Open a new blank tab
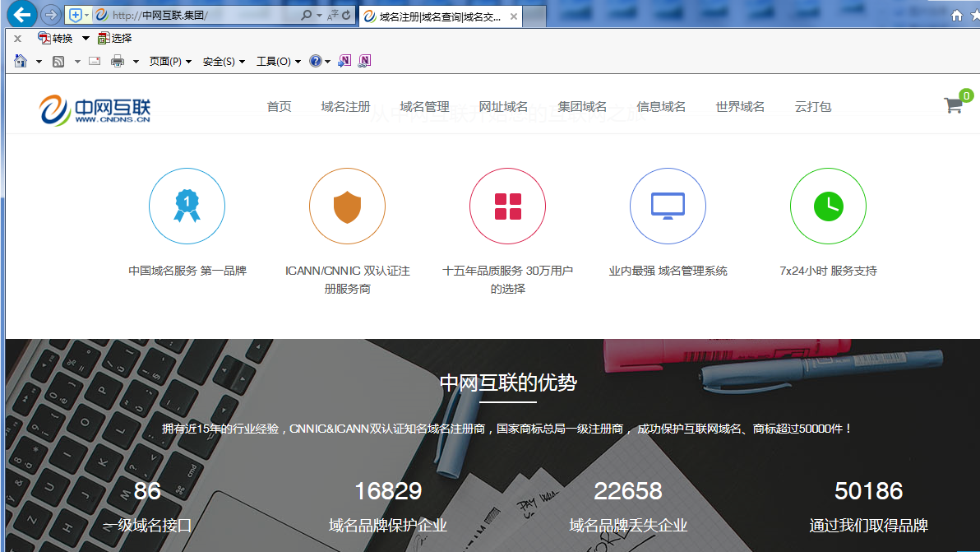The width and height of the screenshot is (980, 552). 534,17
